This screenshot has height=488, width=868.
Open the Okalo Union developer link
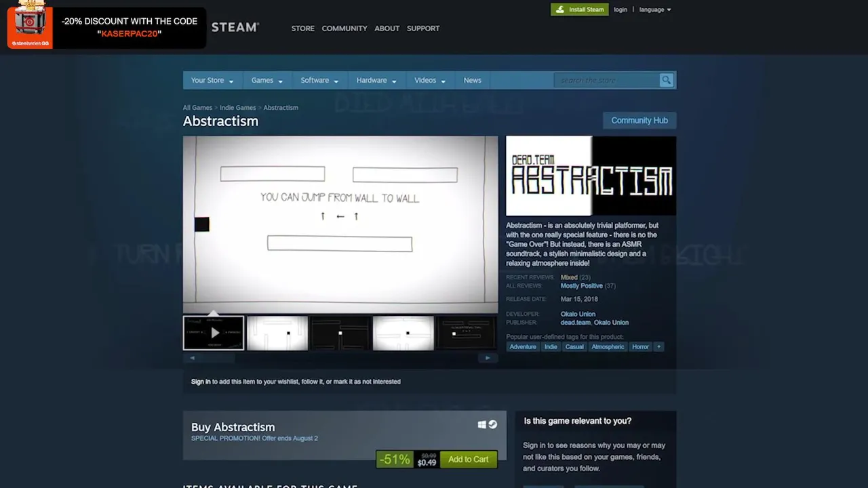point(578,314)
